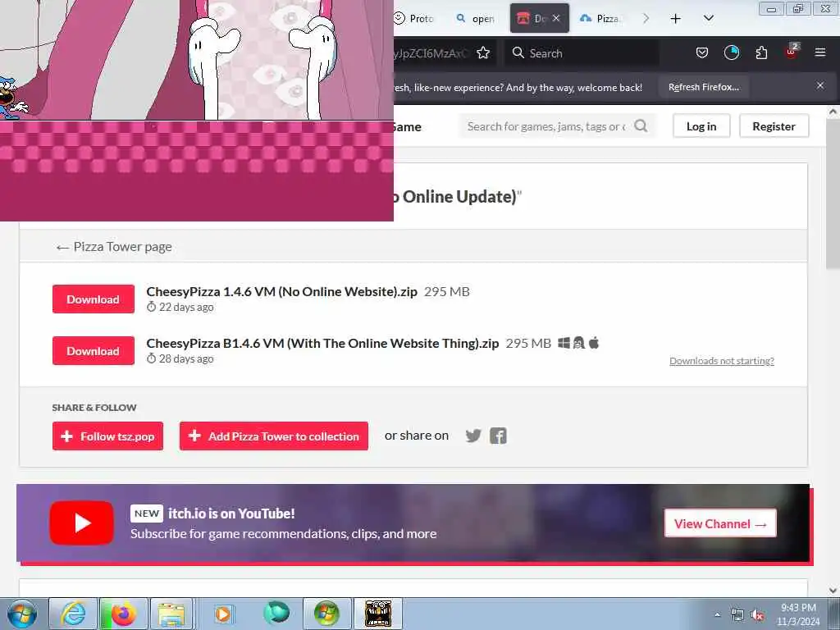
Task: Click the Pizza Tower game taskbar icon
Action: coord(378,614)
